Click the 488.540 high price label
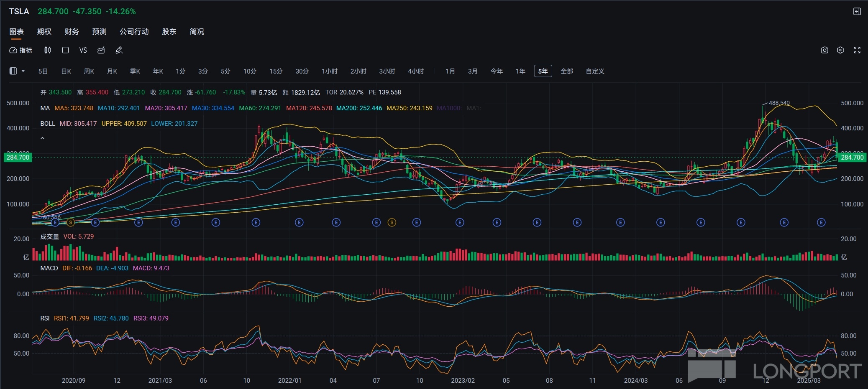The width and height of the screenshot is (868, 389). [x=779, y=103]
